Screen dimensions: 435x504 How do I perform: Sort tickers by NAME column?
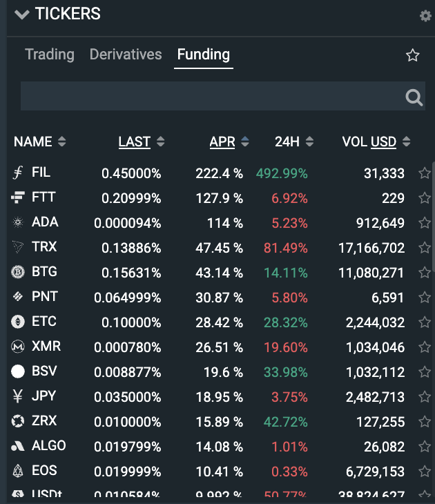[x=39, y=142]
